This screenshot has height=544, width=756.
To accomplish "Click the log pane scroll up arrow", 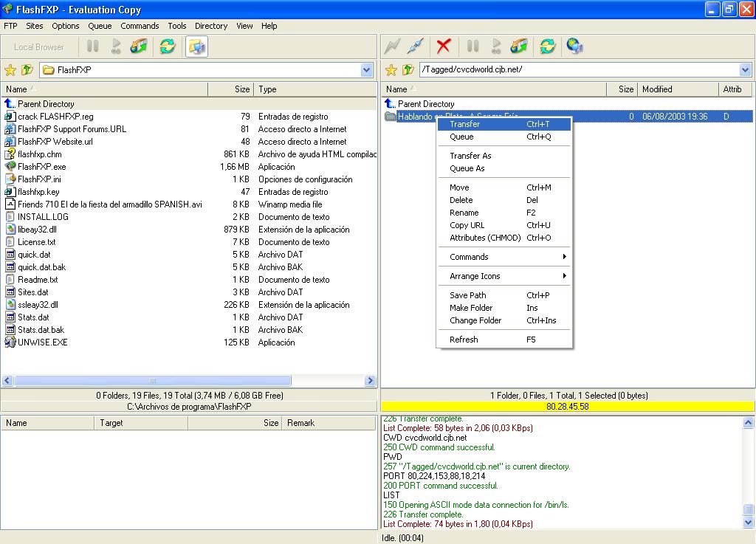I will click(748, 423).
